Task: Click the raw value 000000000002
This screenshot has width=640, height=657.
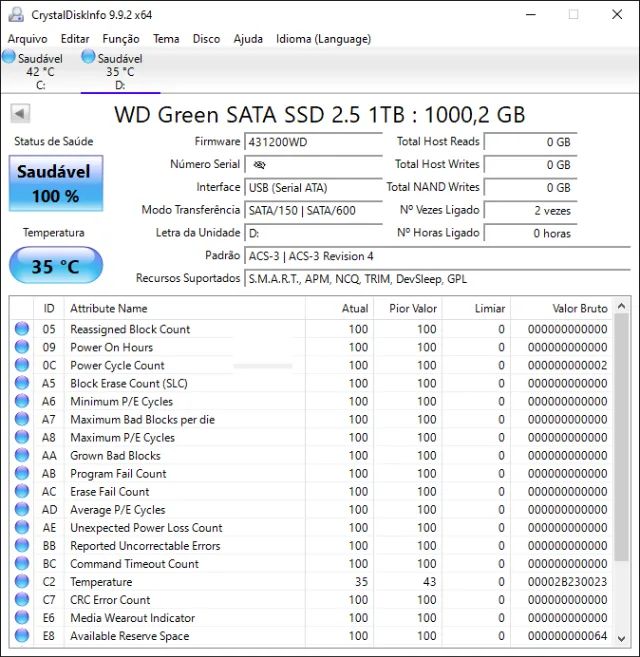Action: click(567, 365)
